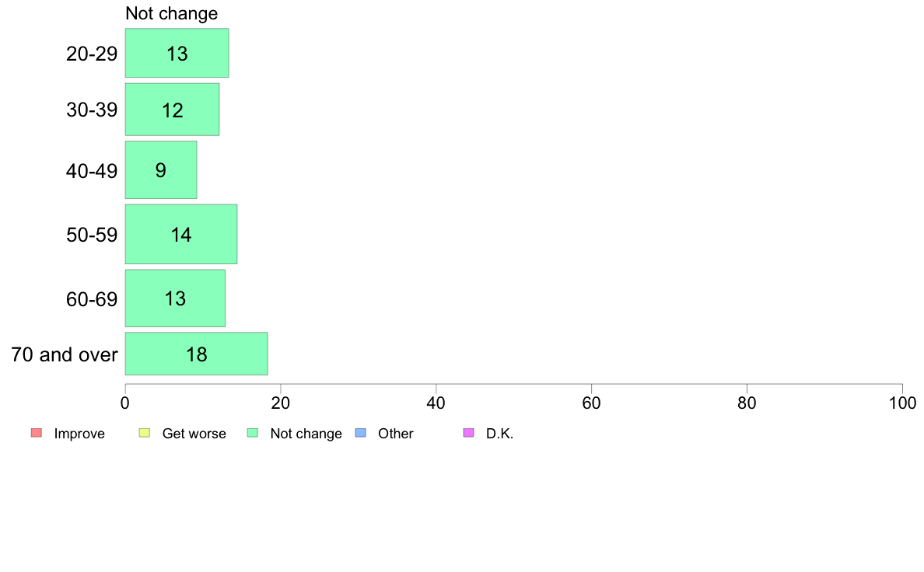Viewport: 924px width, 572px height.
Task: Click the 60 tick on the x-axis
Action: click(x=591, y=403)
